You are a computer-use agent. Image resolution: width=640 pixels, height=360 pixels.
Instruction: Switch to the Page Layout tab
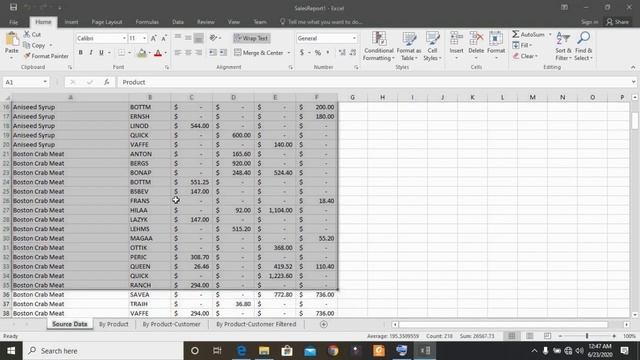107,22
